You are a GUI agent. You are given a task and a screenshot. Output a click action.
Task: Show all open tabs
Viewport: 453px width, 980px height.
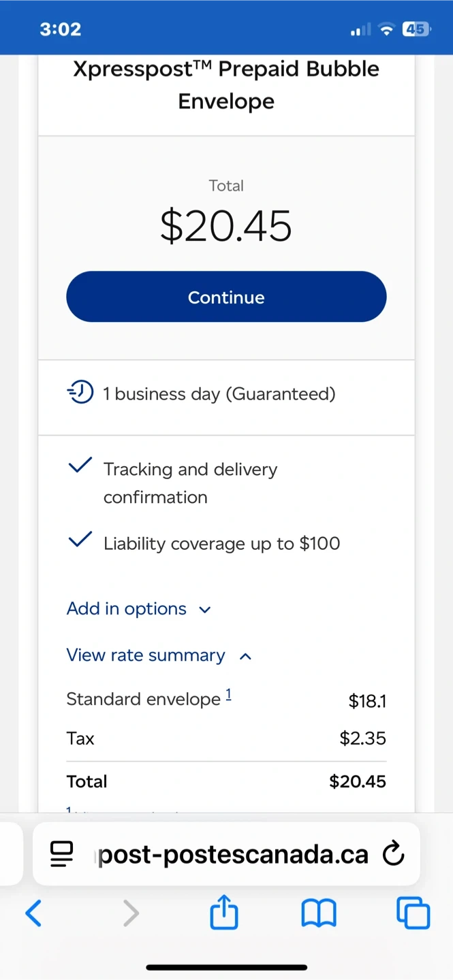pyautogui.click(x=413, y=913)
